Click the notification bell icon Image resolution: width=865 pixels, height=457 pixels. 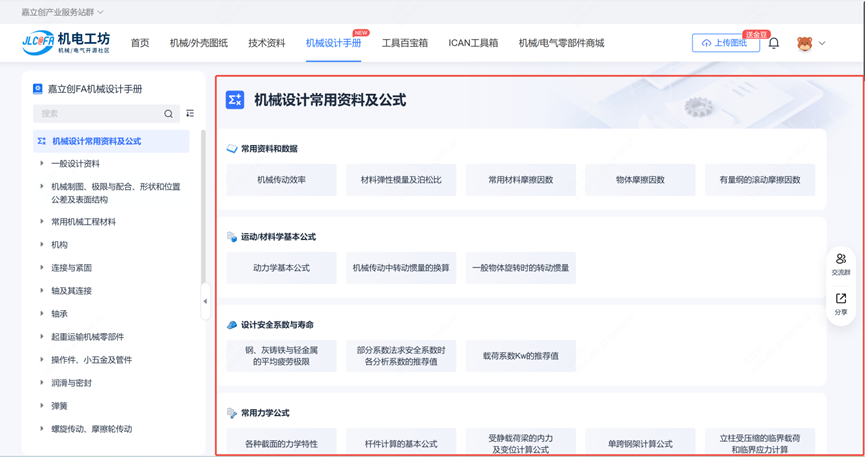773,43
